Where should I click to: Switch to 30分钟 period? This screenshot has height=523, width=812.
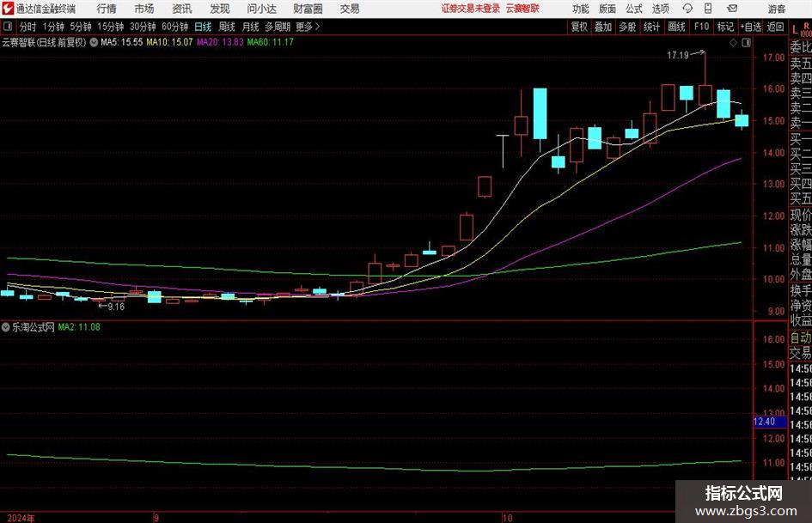[143, 27]
